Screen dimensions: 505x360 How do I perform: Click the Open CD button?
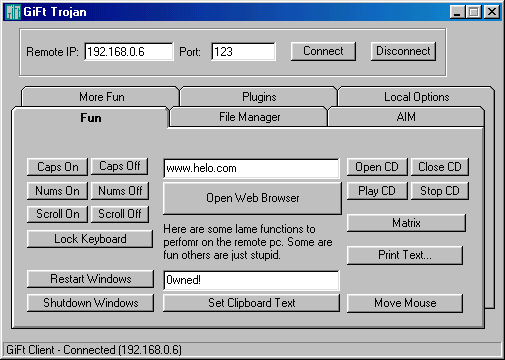(377, 167)
